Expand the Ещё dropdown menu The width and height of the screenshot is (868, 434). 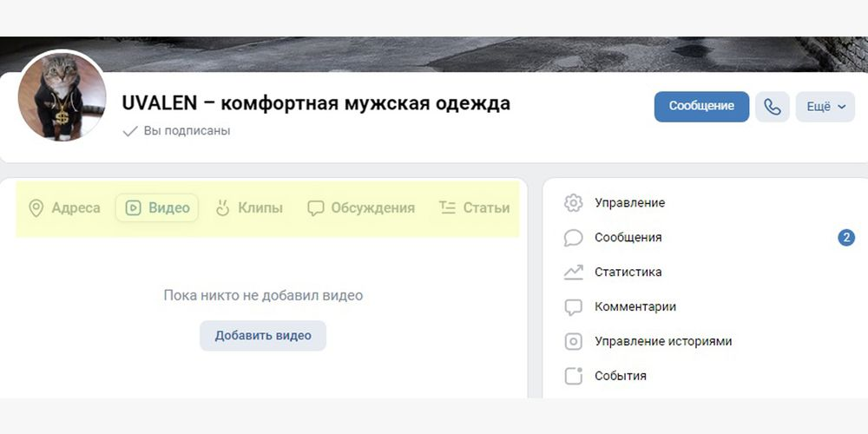[x=825, y=107]
